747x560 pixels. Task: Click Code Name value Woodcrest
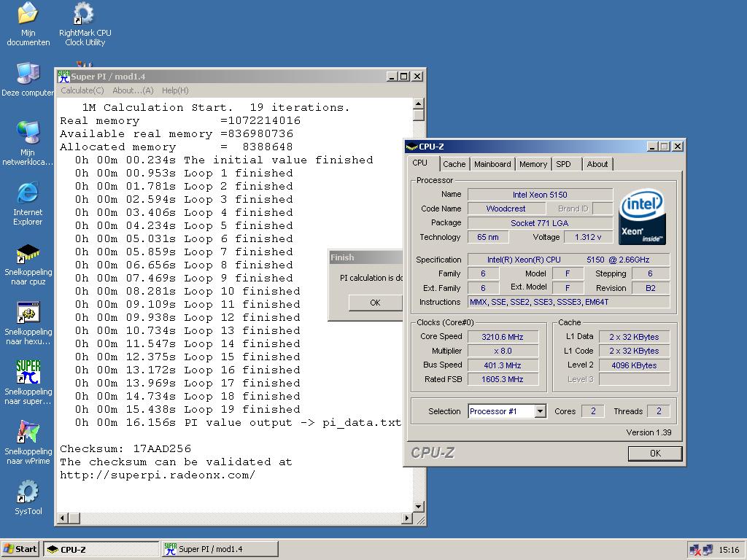click(506, 209)
